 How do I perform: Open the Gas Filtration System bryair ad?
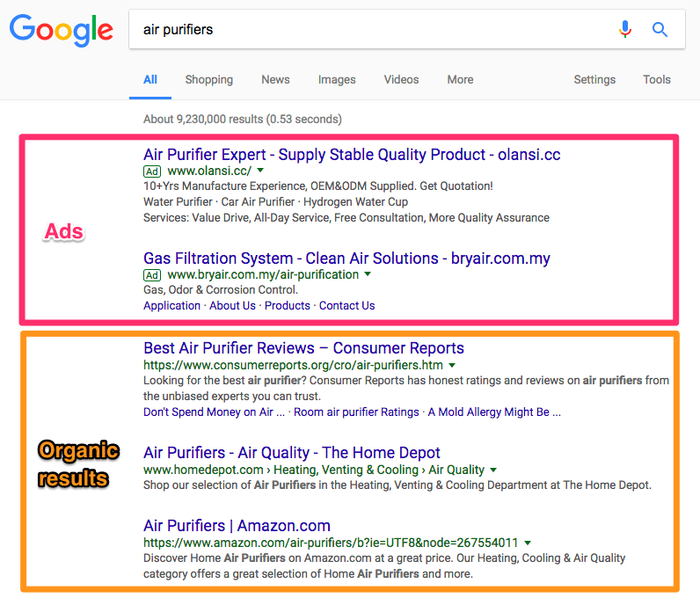[346, 259]
